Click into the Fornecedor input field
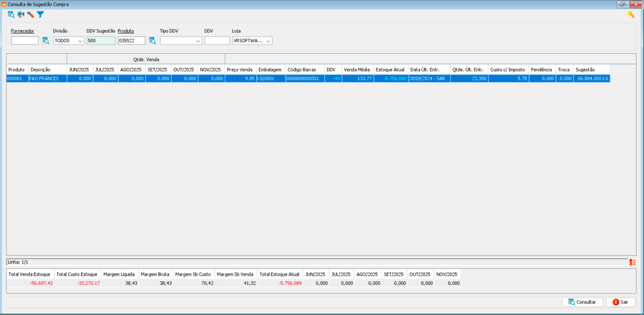 [24, 41]
